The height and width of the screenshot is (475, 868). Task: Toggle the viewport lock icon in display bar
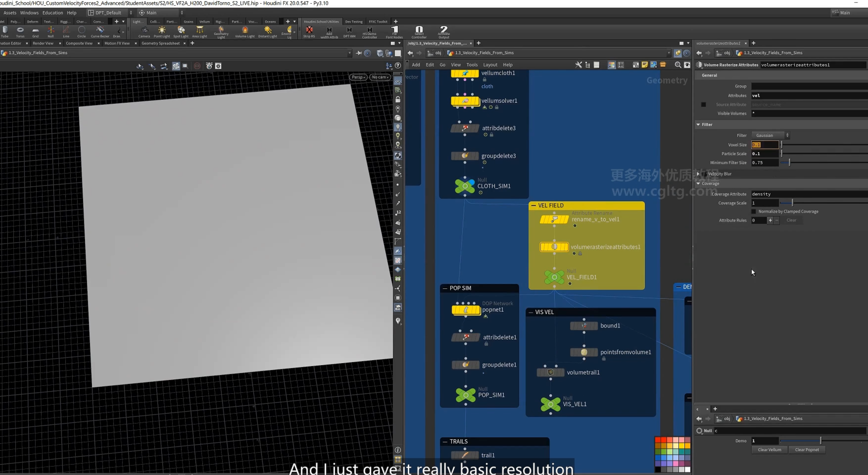398,99
